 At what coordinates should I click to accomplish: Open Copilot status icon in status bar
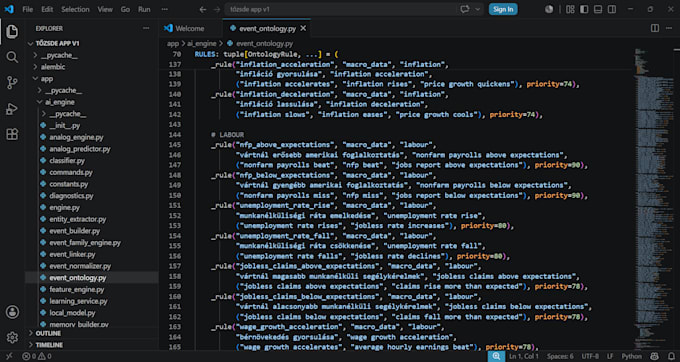pos(655,356)
